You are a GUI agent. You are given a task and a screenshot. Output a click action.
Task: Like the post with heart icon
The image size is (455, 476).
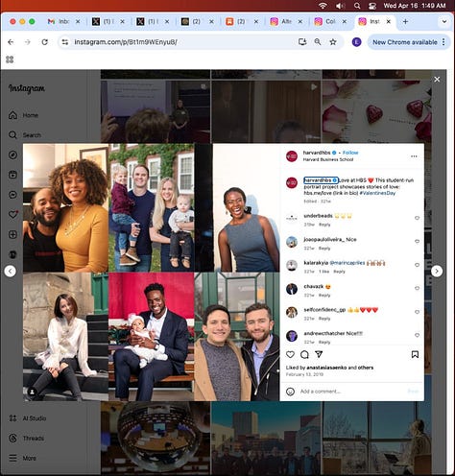click(290, 354)
